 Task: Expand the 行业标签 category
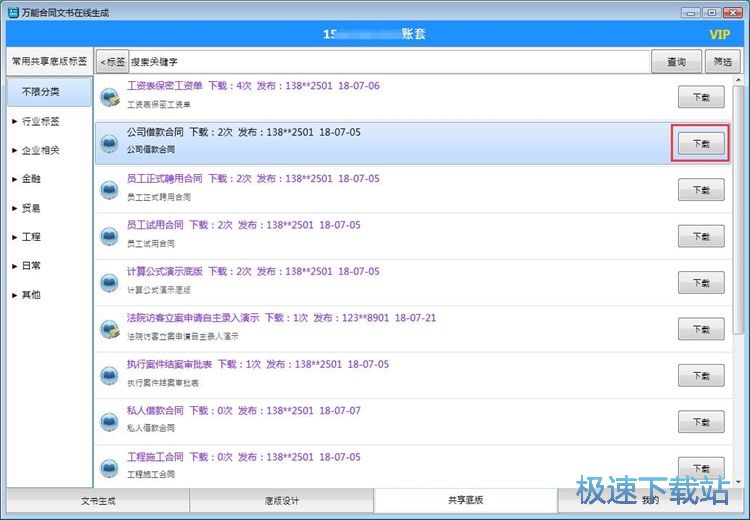[14, 122]
